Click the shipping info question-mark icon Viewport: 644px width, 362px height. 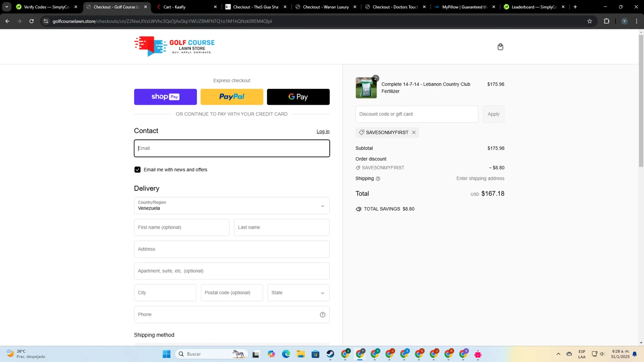[x=378, y=179]
